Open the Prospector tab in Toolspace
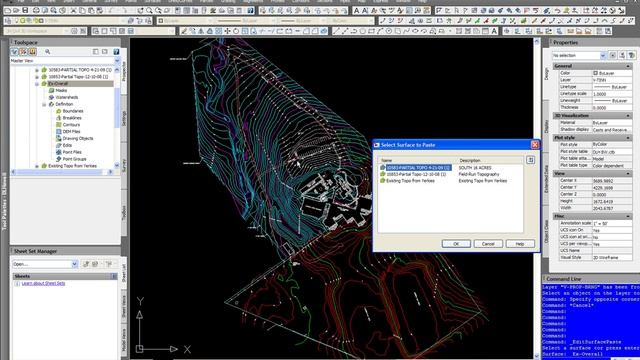This screenshot has height=360, width=640. tap(124, 71)
